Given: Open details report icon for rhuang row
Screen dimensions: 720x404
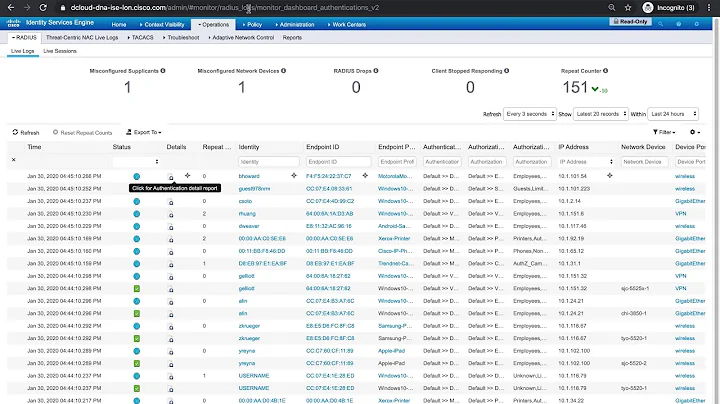Looking at the screenshot, I should [x=170, y=214].
